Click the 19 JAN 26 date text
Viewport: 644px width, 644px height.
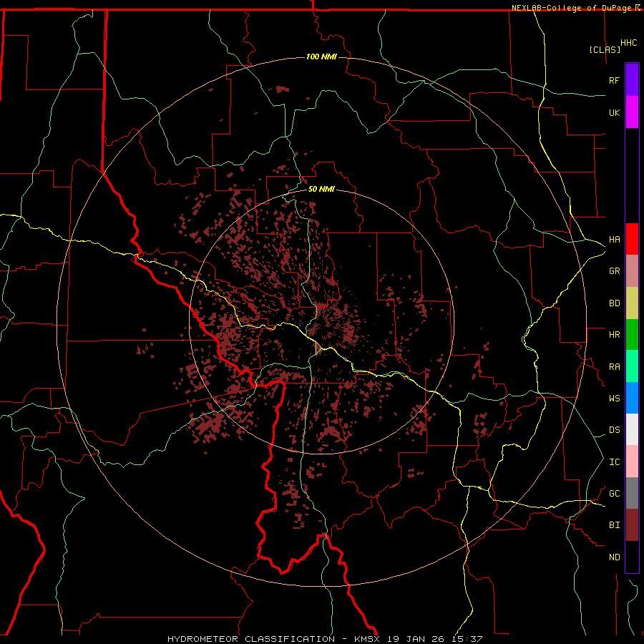pyautogui.click(x=416, y=639)
